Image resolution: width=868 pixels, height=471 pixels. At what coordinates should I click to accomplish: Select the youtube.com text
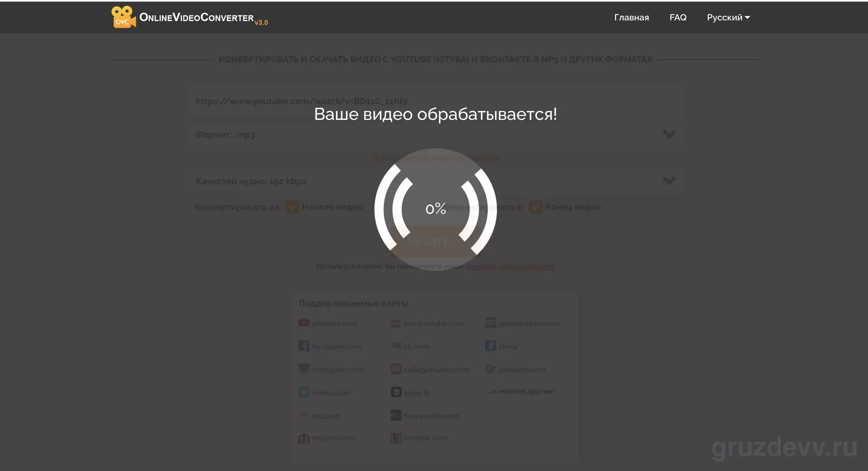(x=335, y=323)
